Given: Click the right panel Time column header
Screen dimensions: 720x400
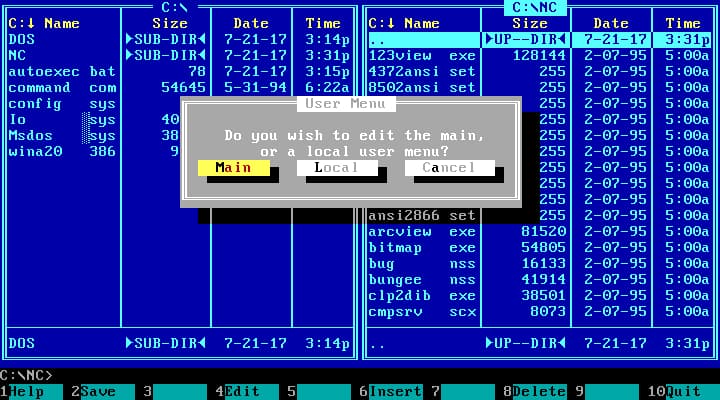Looking at the screenshot, I should coord(683,23).
